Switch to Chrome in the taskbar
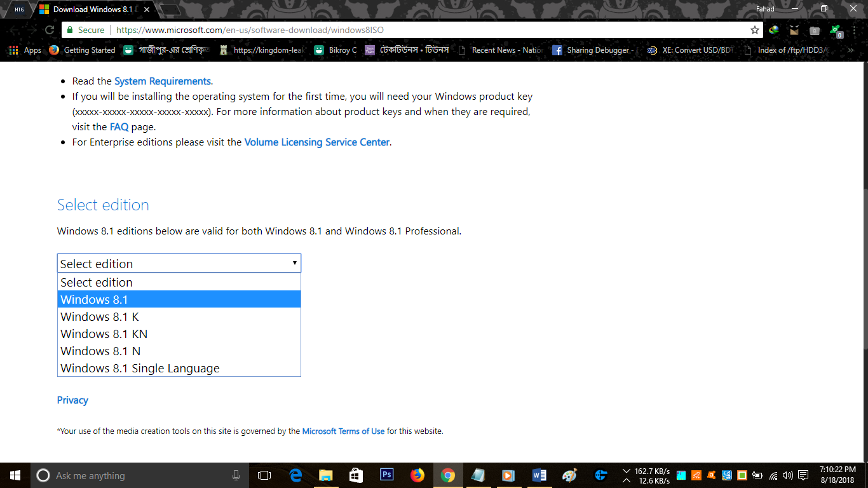The width and height of the screenshot is (868, 488). pyautogui.click(x=448, y=475)
